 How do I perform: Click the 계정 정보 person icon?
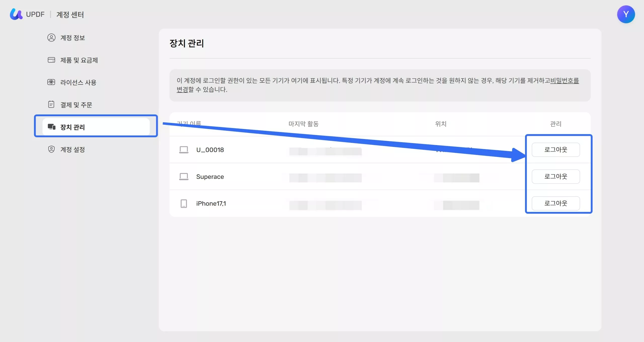point(51,38)
